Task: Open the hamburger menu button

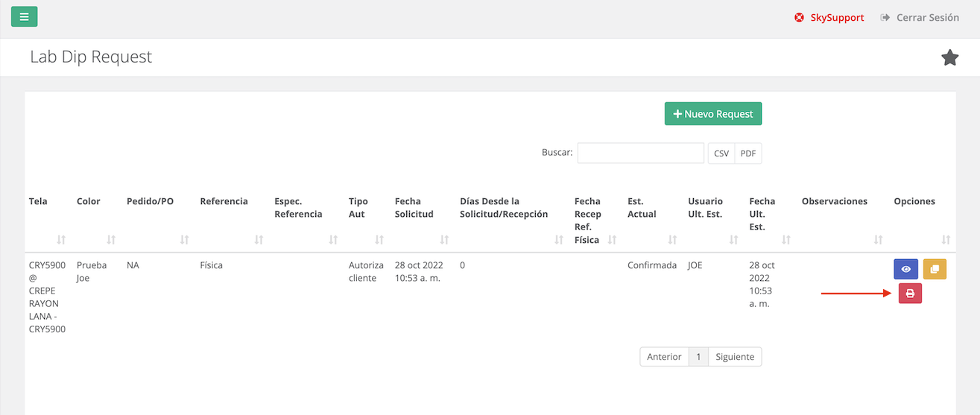Action: point(24,16)
